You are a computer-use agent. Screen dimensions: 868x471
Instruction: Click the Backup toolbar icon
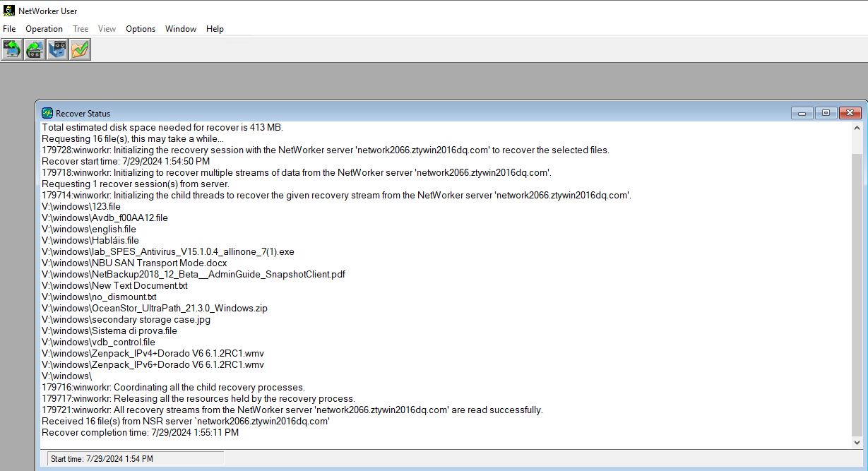(12, 49)
